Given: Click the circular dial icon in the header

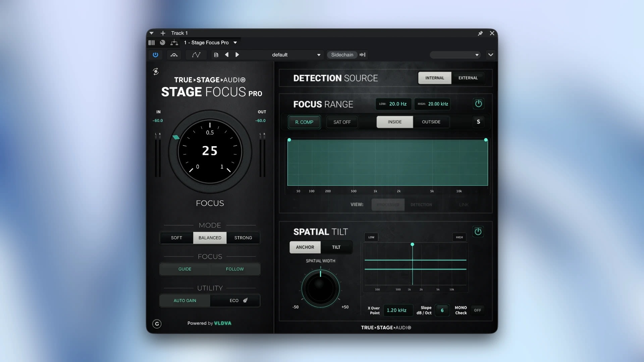Looking at the screenshot, I should coord(163,43).
